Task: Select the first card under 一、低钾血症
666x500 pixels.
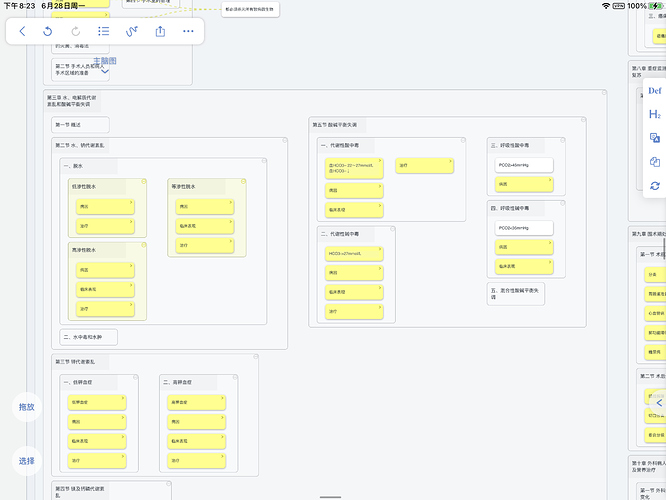Action: (97, 402)
